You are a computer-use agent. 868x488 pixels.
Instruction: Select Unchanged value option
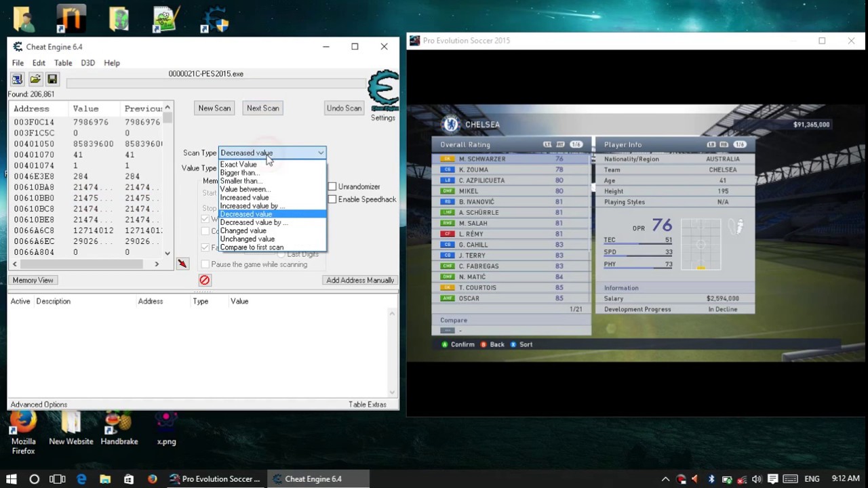click(272, 239)
